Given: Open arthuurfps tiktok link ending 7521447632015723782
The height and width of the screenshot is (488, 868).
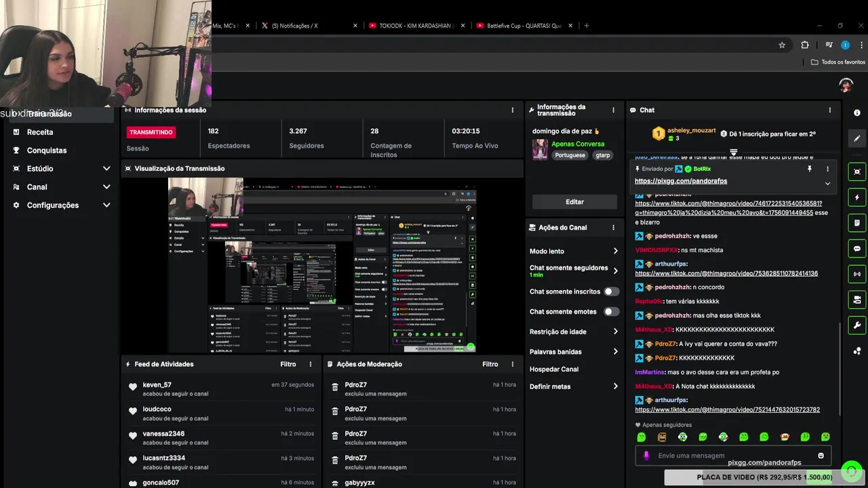Looking at the screenshot, I should [x=727, y=409].
